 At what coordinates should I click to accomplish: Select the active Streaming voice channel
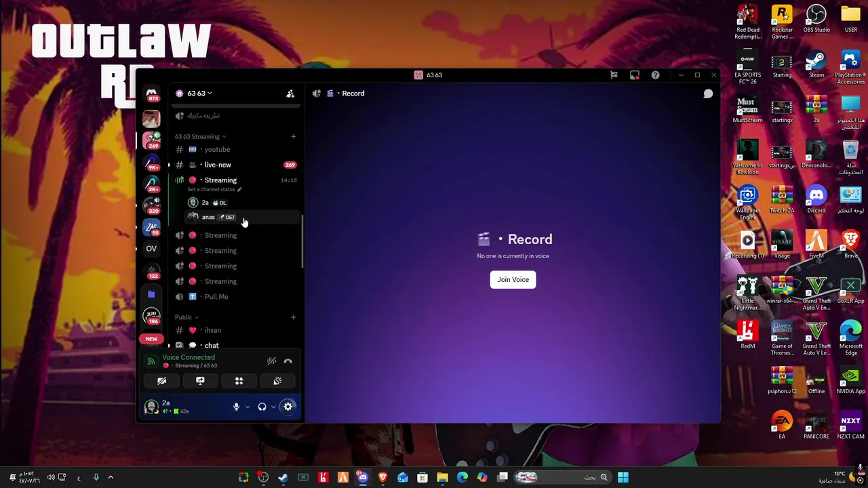point(235,180)
